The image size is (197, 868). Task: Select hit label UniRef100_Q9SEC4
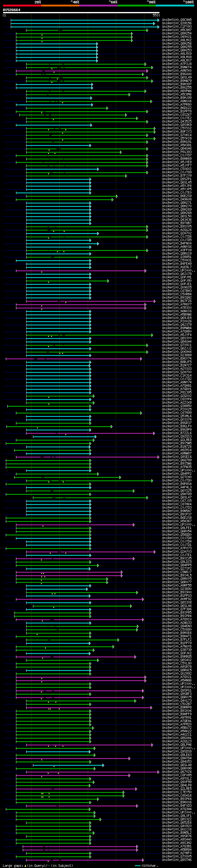click(x=177, y=457)
